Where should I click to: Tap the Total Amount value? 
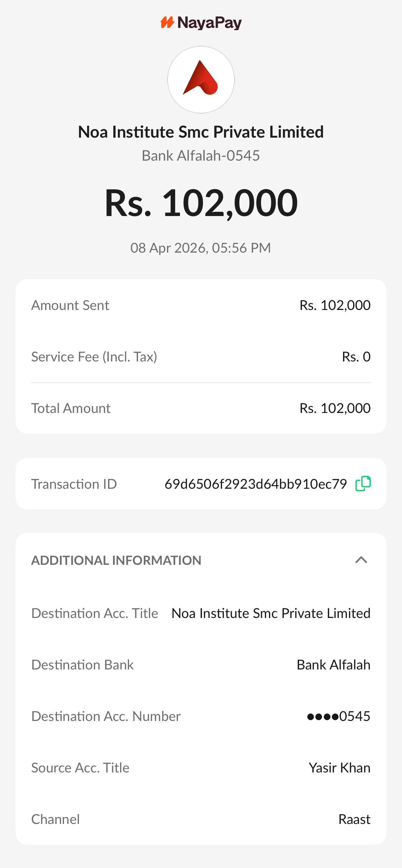click(x=335, y=408)
